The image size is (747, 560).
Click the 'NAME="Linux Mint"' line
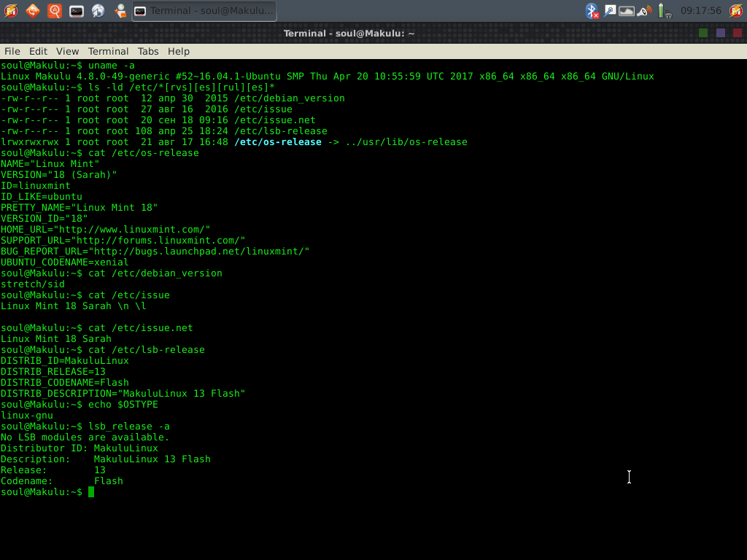50,164
